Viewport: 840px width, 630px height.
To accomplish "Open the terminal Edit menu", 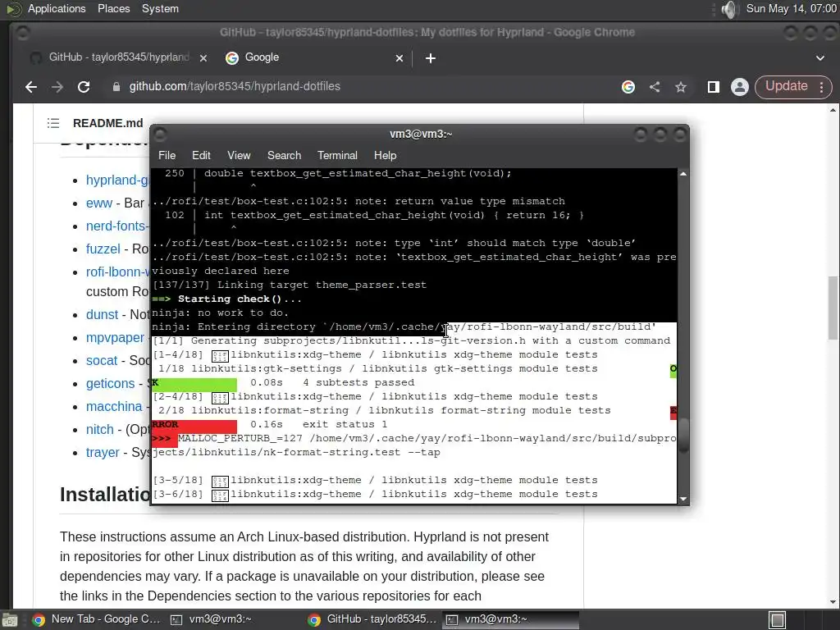I will (201, 155).
